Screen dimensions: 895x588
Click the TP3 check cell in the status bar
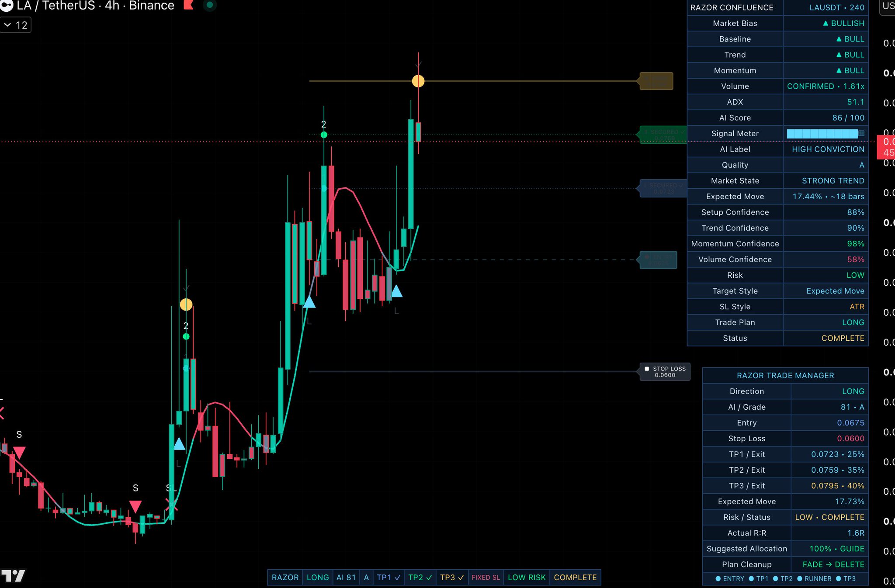click(x=452, y=578)
